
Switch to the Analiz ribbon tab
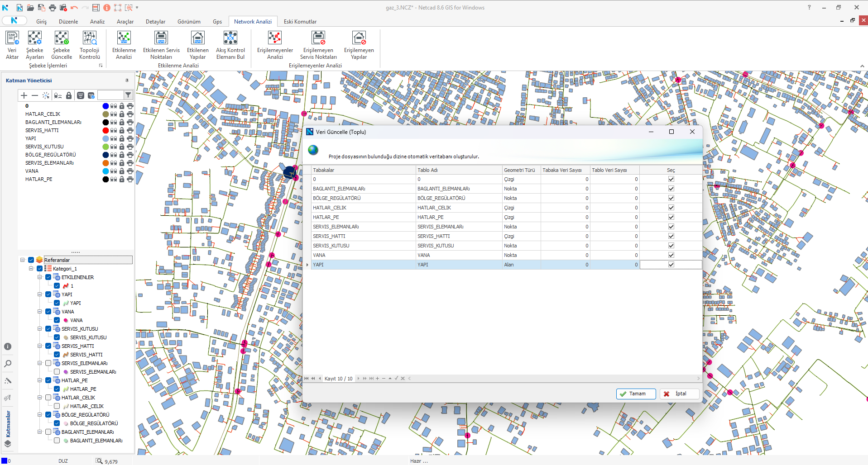coord(97,22)
